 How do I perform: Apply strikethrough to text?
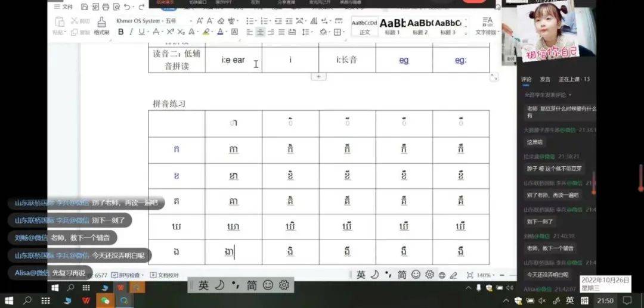pyautogui.click(x=156, y=32)
